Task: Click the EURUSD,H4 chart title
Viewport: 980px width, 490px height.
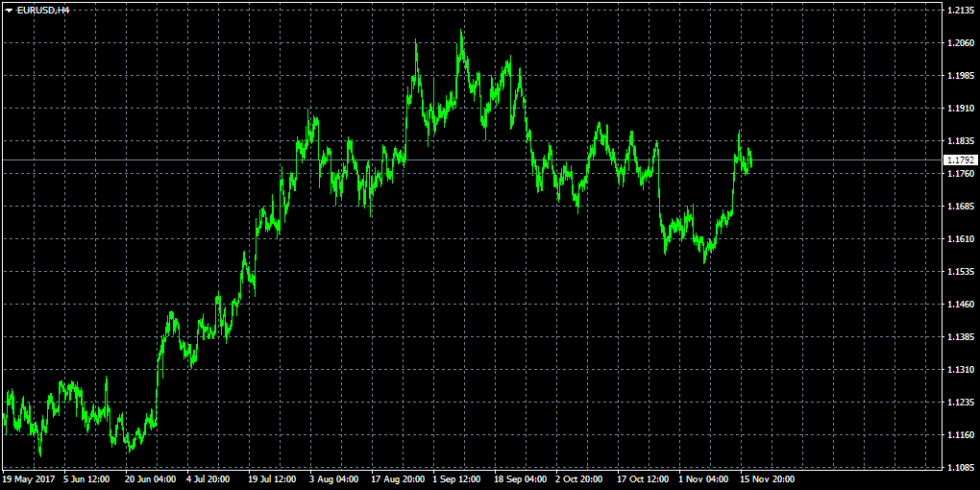Action: [x=42, y=10]
